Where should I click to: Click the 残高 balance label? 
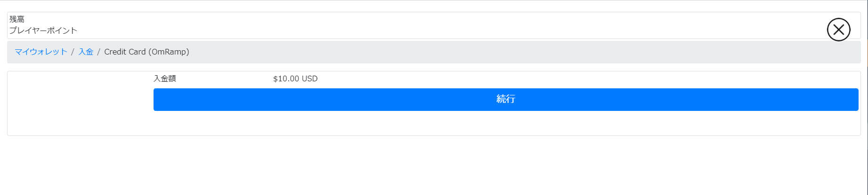pyautogui.click(x=17, y=19)
